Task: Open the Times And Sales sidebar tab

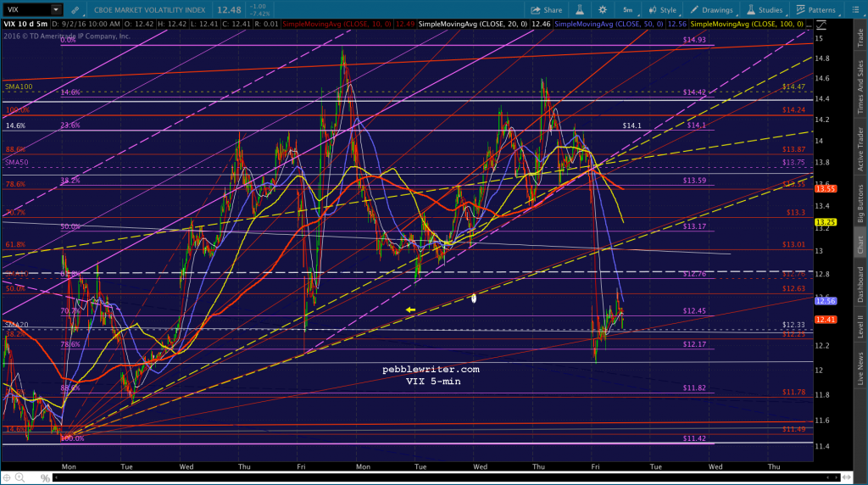Action: click(860, 87)
